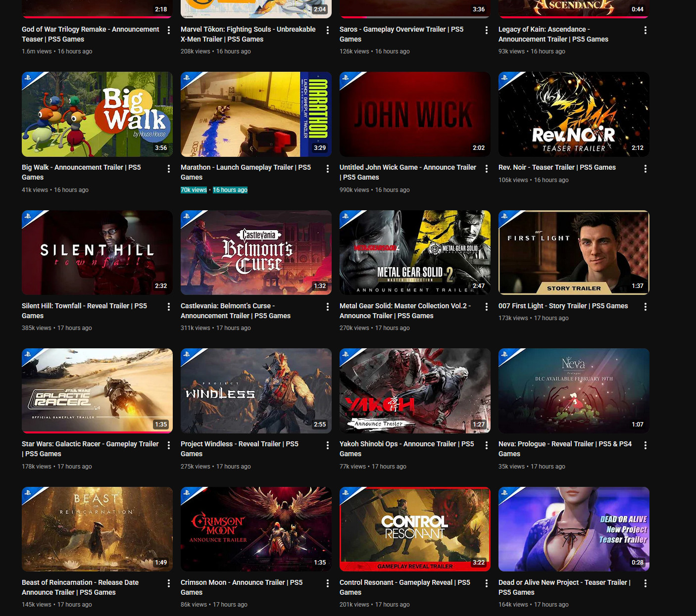
Task: Open the Yakoh Shinobi Ops title link
Action: pos(407,449)
